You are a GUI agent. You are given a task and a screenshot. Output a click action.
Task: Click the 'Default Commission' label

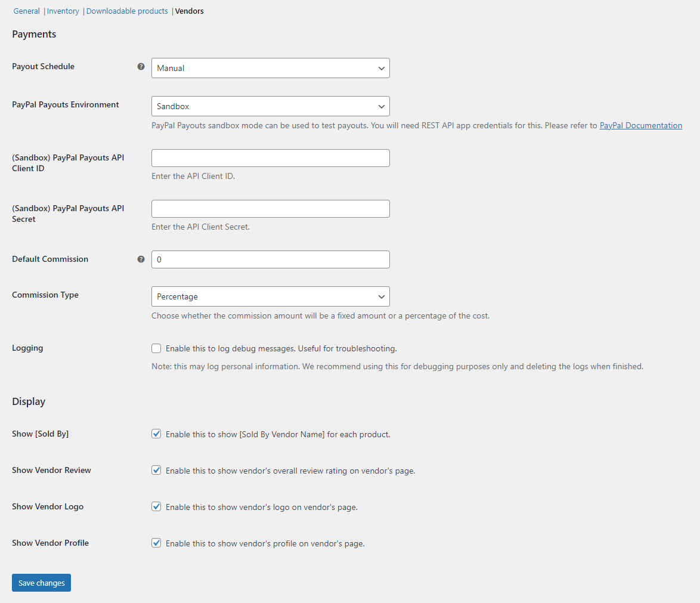(50, 259)
